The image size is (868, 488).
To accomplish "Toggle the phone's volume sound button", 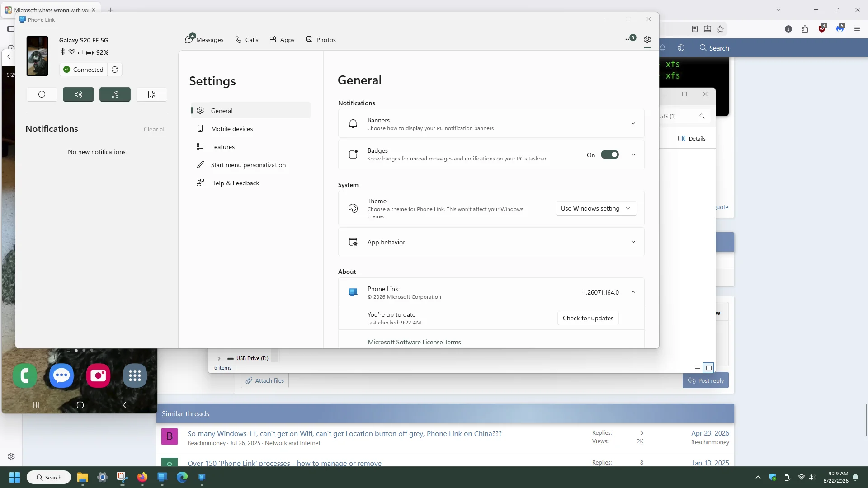I will [78, 94].
